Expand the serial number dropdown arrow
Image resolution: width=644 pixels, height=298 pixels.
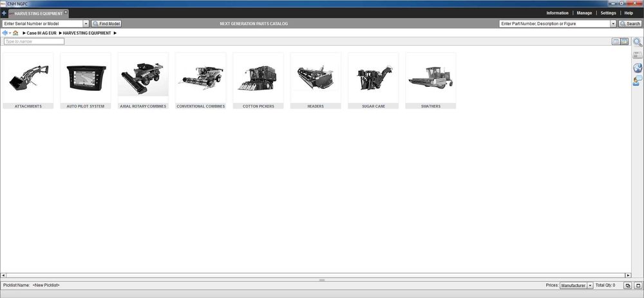[x=86, y=24]
